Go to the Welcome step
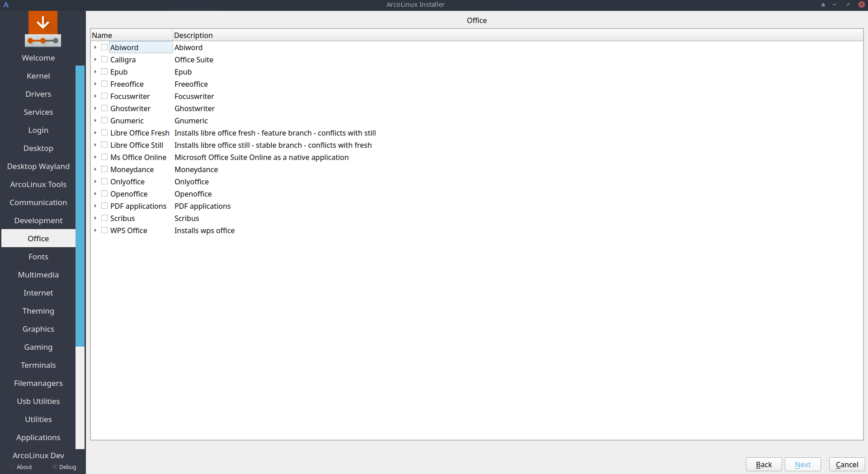This screenshot has height=474, width=868. 38,58
